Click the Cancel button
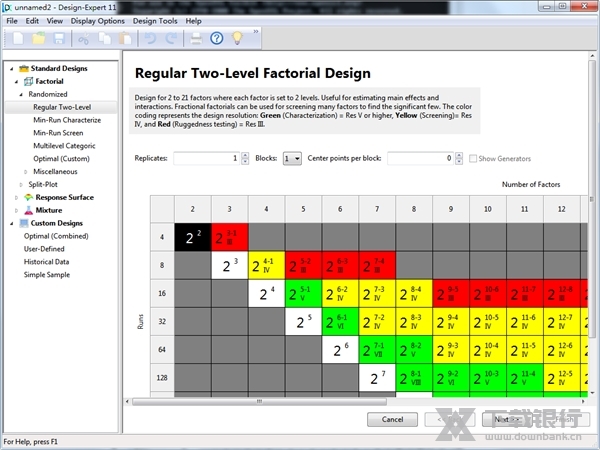This screenshot has height=450, width=600. [x=392, y=419]
